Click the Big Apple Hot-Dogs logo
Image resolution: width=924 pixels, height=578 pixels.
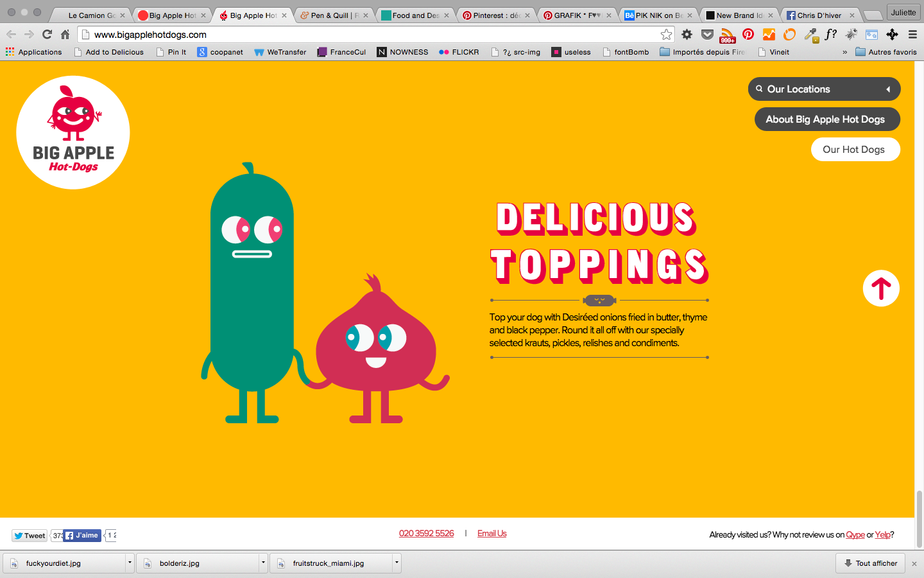(73, 132)
